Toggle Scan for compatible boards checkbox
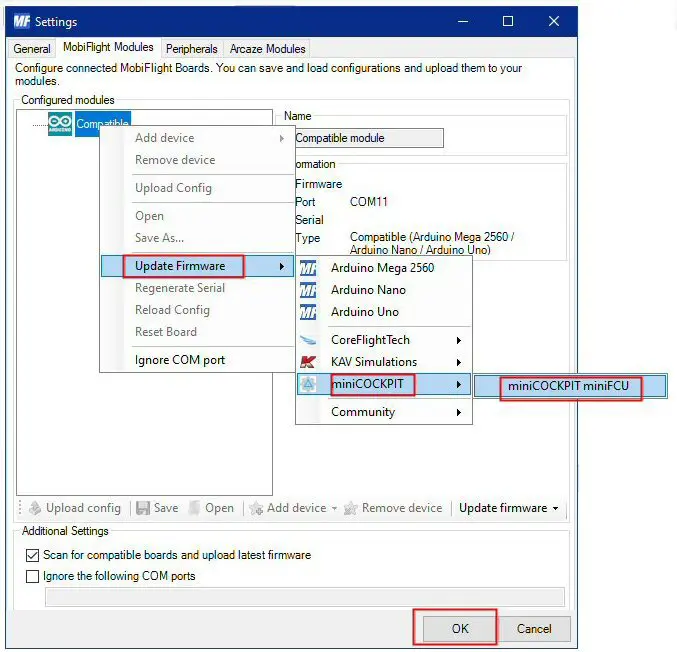This screenshot has height=652, width=677. click(32, 555)
